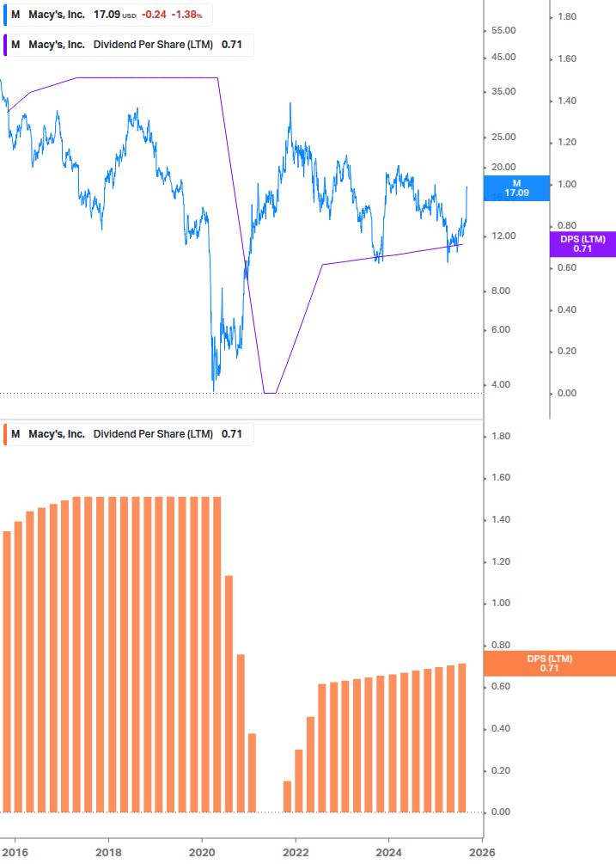The height and width of the screenshot is (864, 616).
Task: Click the 17.09 last price in legend
Action: (107, 15)
